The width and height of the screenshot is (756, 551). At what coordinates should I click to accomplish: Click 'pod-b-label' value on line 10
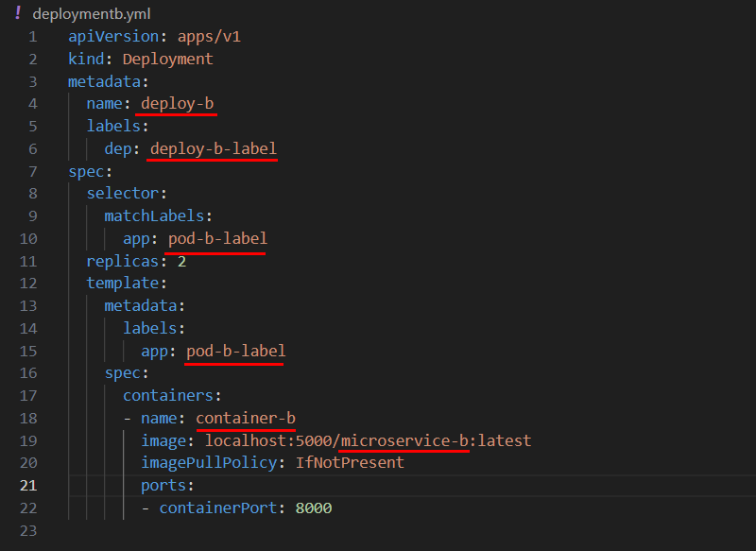tap(217, 238)
